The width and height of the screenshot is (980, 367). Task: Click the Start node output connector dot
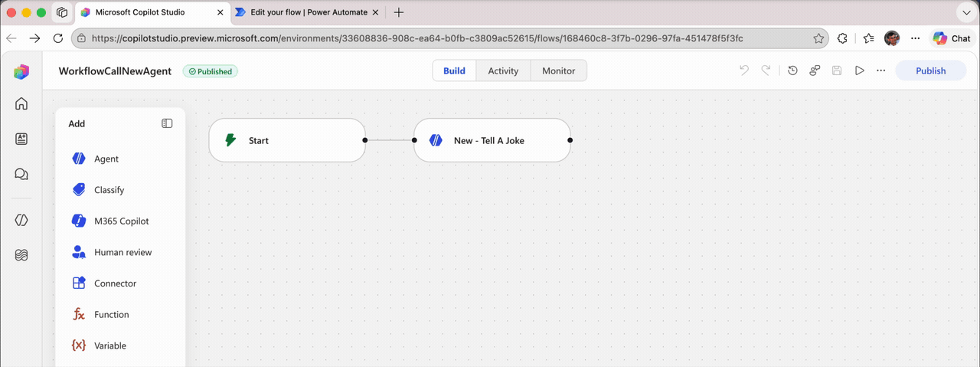coord(365,140)
